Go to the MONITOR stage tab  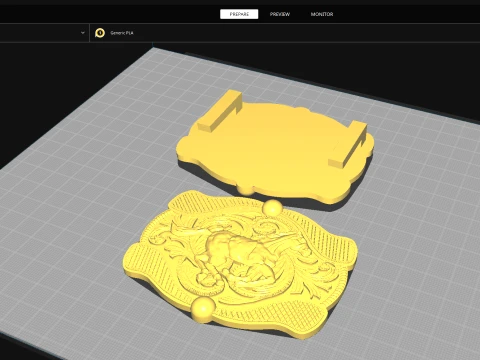click(x=322, y=14)
